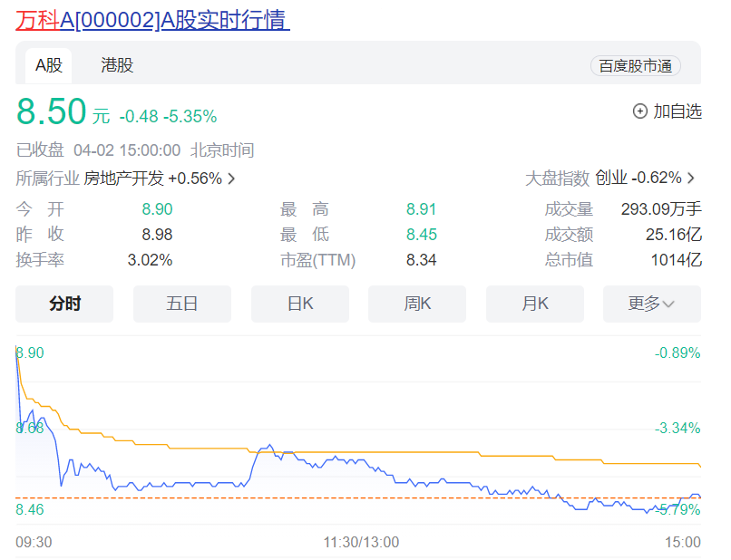The width and height of the screenshot is (731, 560).
Task: Click the 11:30/13:00 time label
Action: pos(361,542)
